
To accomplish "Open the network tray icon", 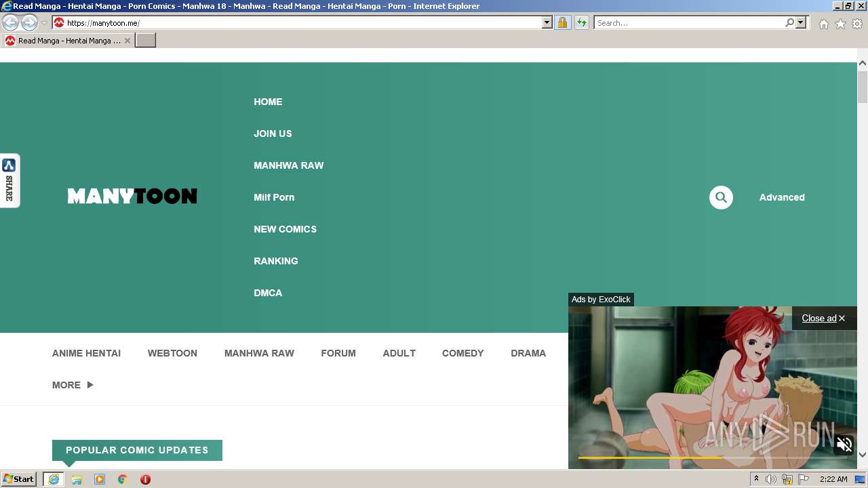I will (787, 479).
